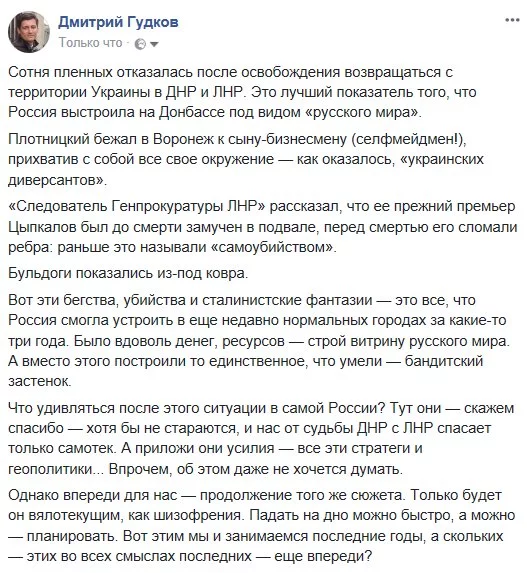
Task: Open the post options three-dot menu
Action: click(x=512, y=20)
